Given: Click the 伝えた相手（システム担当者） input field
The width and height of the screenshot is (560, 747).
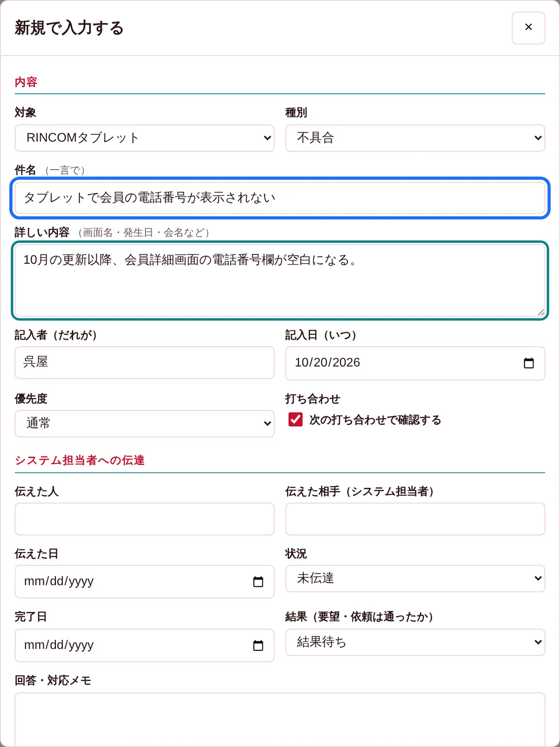Looking at the screenshot, I should click(x=415, y=519).
